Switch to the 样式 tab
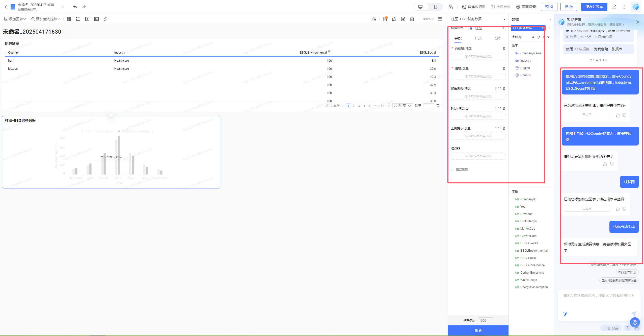Viewport: 644px width, 336px height. tap(478, 38)
